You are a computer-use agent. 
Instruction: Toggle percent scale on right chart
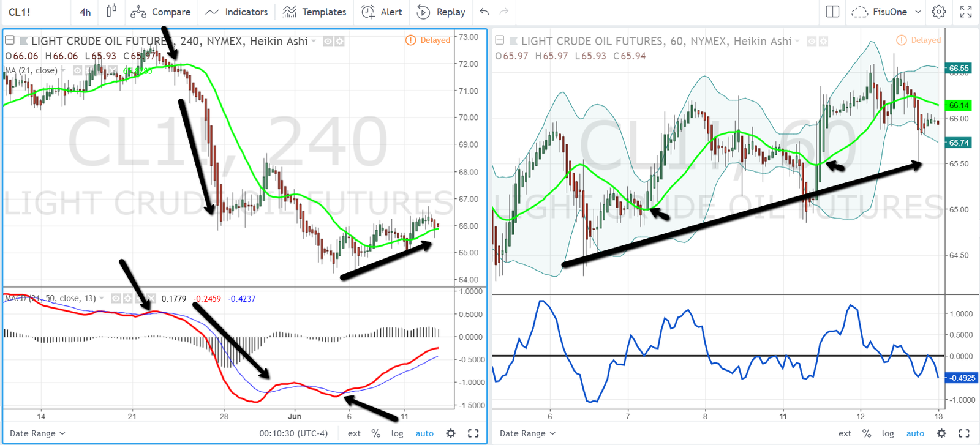point(867,433)
